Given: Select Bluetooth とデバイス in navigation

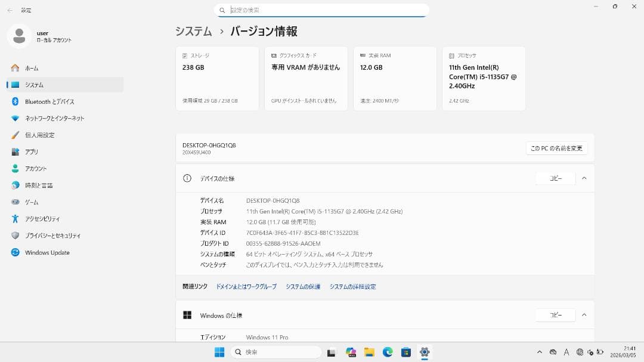Looking at the screenshot, I should pyautogui.click(x=66, y=101).
